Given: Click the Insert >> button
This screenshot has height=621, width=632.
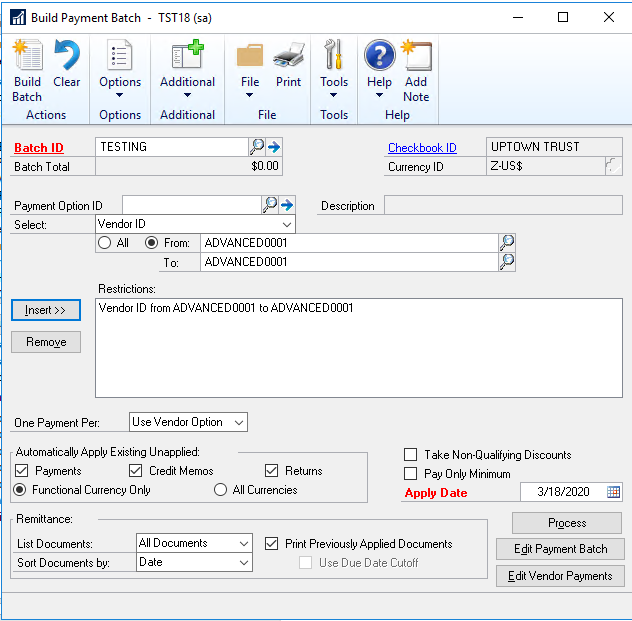Looking at the screenshot, I should pyautogui.click(x=46, y=310).
